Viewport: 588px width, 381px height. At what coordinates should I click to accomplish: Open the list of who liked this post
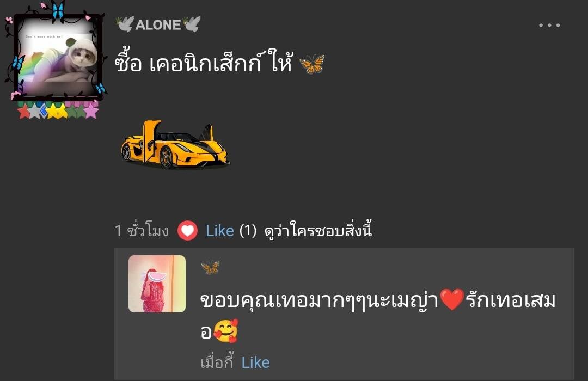[318, 231]
